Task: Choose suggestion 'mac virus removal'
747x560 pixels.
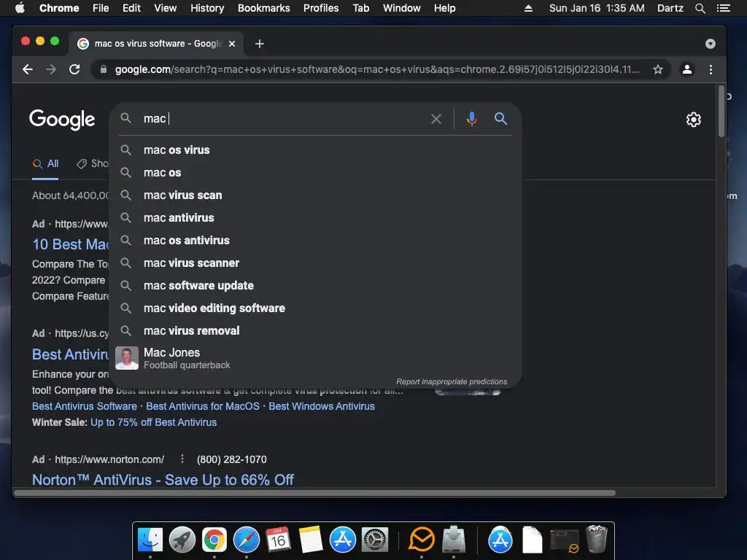Action: 315,331
